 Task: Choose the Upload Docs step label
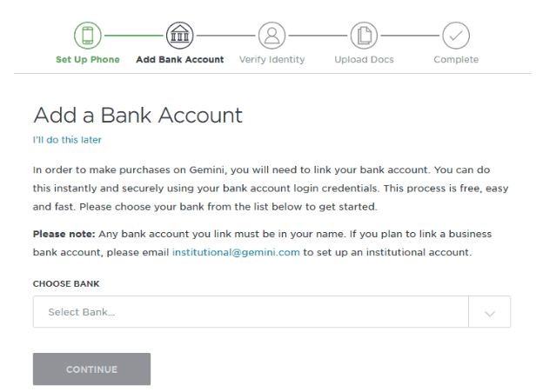pos(364,59)
